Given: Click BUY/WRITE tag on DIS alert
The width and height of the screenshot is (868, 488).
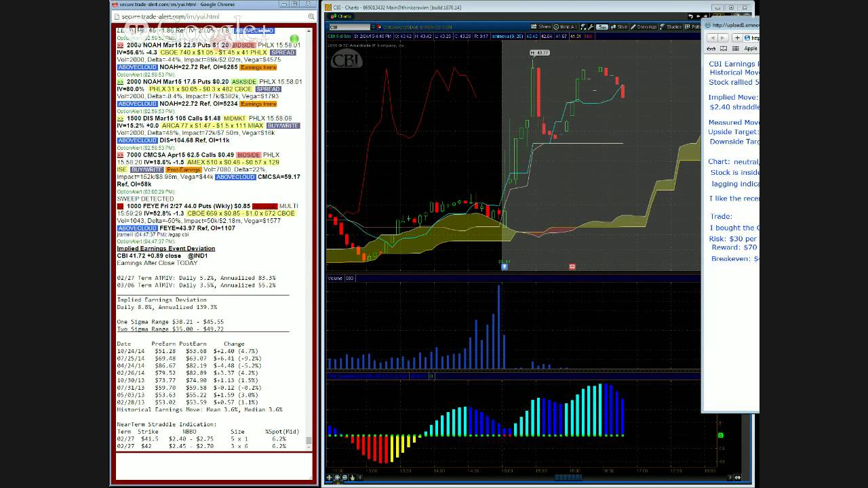Looking at the screenshot, I should pyautogui.click(x=283, y=125).
